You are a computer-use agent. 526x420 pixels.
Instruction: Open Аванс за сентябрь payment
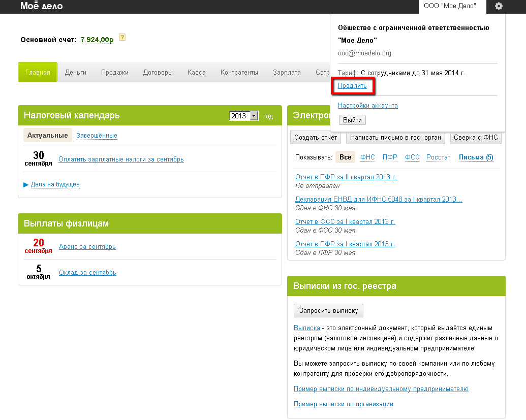(x=87, y=246)
